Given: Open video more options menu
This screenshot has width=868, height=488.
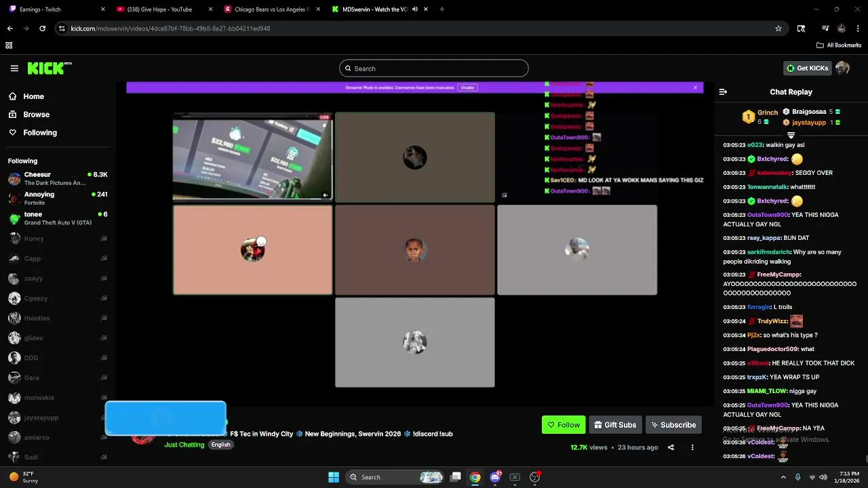Looking at the screenshot, I should [692, 447].
